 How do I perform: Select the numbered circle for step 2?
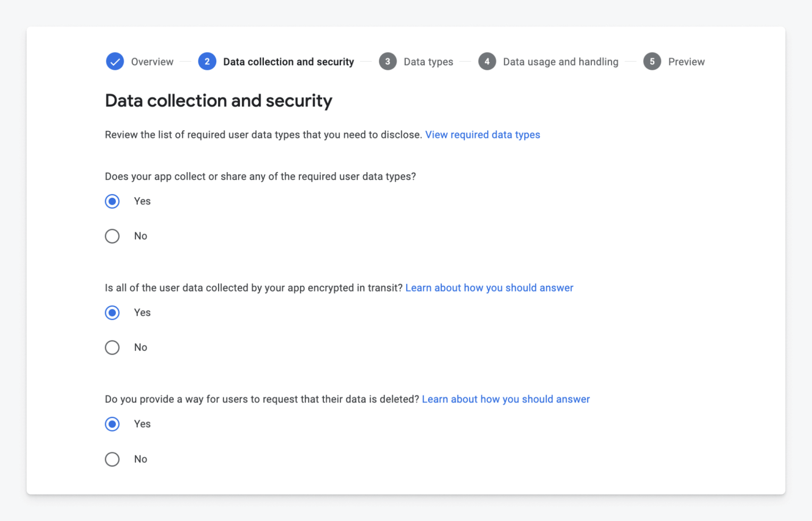tap(207, 61)
